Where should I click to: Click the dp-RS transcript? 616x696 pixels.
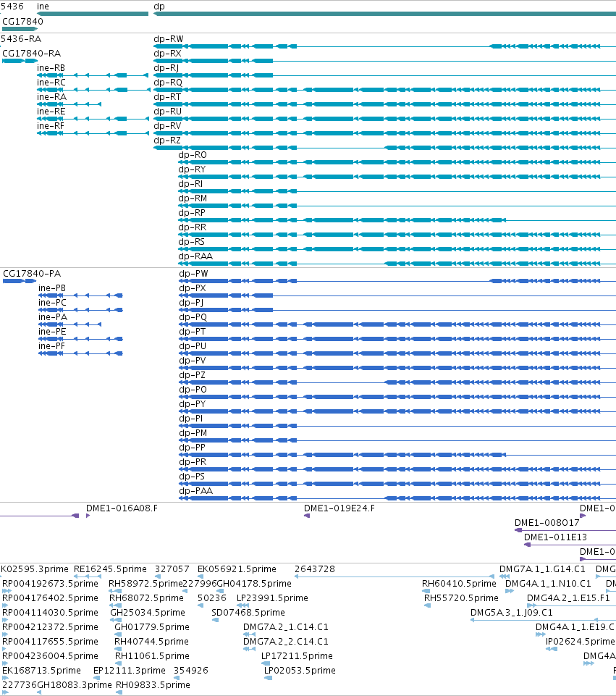pos(192,242)
